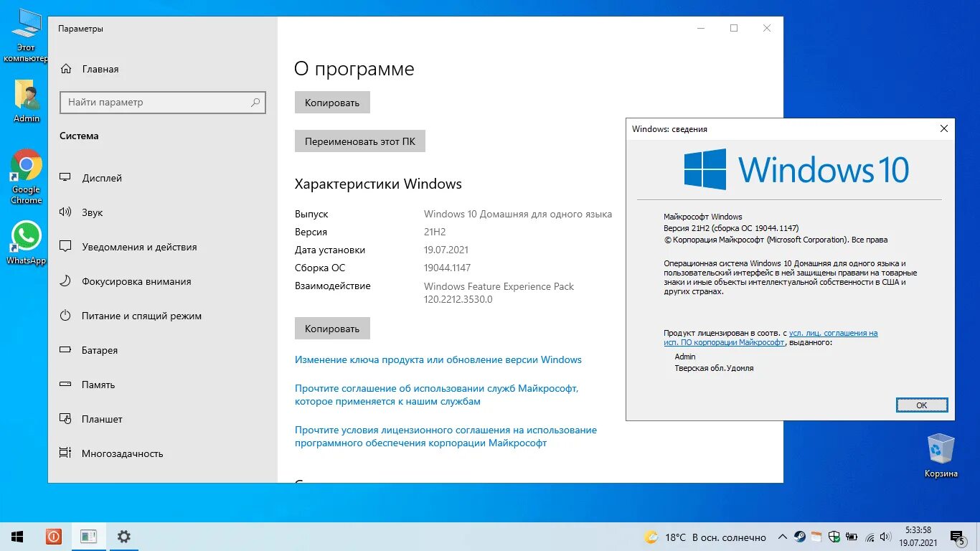Click the version value 21H2
The width and height of the screenshot is (980, 551).
click(435, 232)
